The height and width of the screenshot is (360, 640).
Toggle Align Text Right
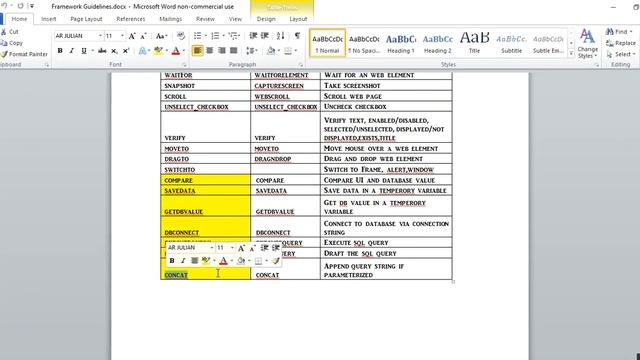tap(222, 51)
